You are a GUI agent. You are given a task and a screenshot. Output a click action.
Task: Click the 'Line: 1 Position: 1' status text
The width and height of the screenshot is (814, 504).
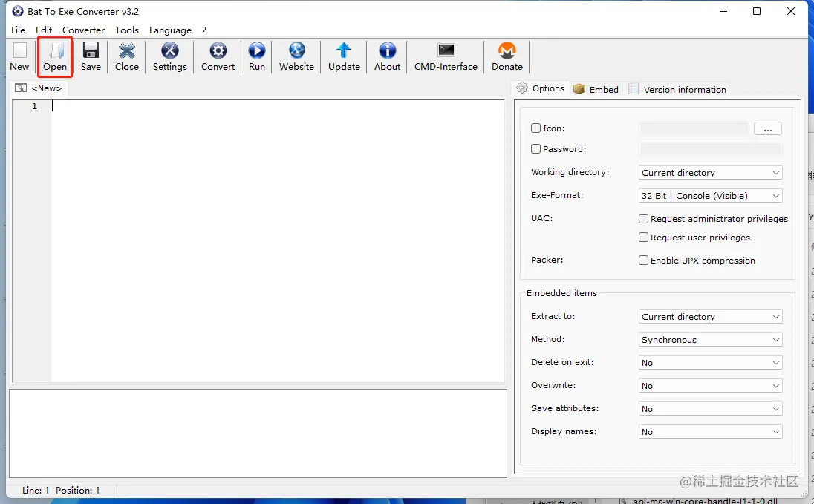61,490
